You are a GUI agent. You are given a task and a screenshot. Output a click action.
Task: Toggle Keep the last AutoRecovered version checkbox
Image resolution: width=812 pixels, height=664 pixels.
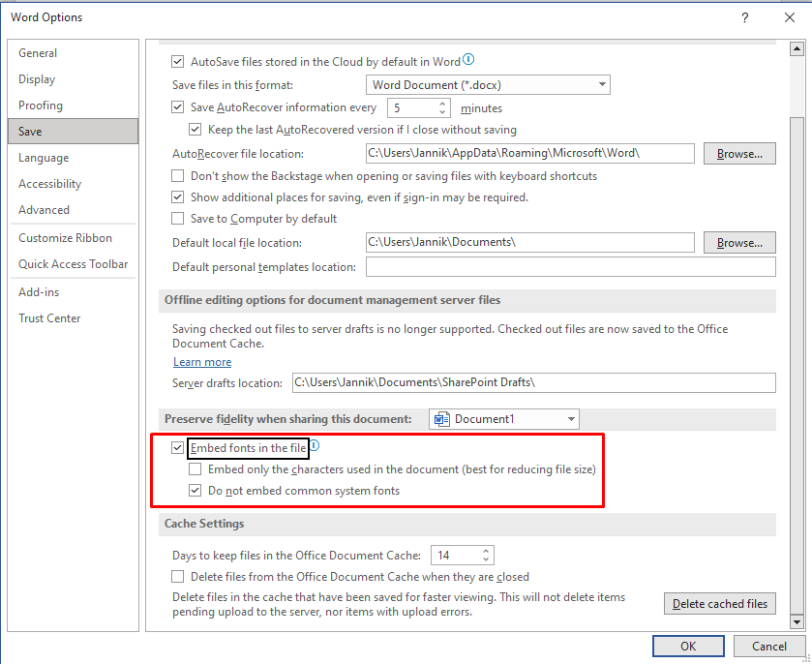click(x=195, y=130)
